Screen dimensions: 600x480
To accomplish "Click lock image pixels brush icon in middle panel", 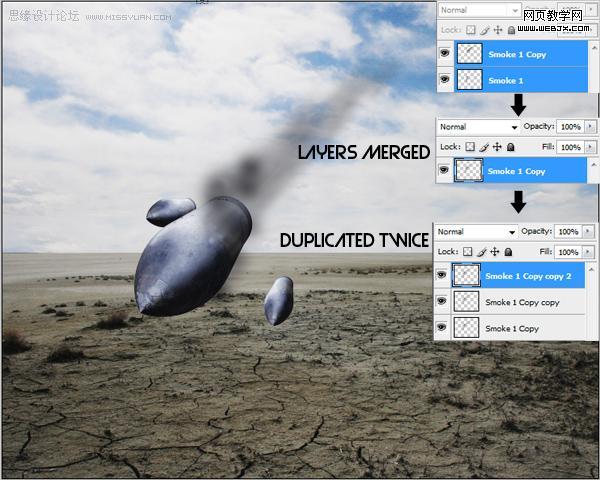I will coord(484,147).
